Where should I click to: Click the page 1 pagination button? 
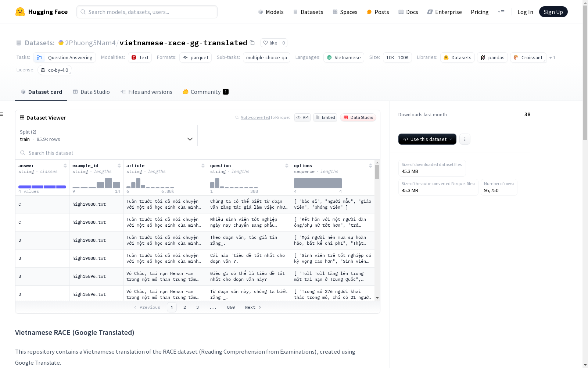click(172, 307)
